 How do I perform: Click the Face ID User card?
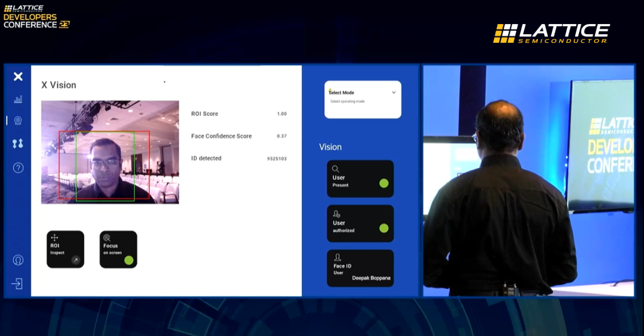360,268
